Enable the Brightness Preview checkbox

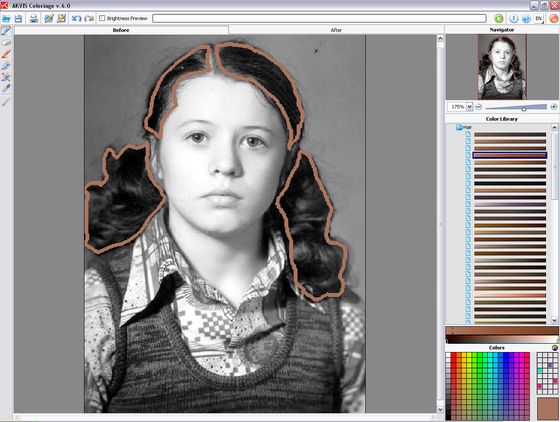[102, 18]
